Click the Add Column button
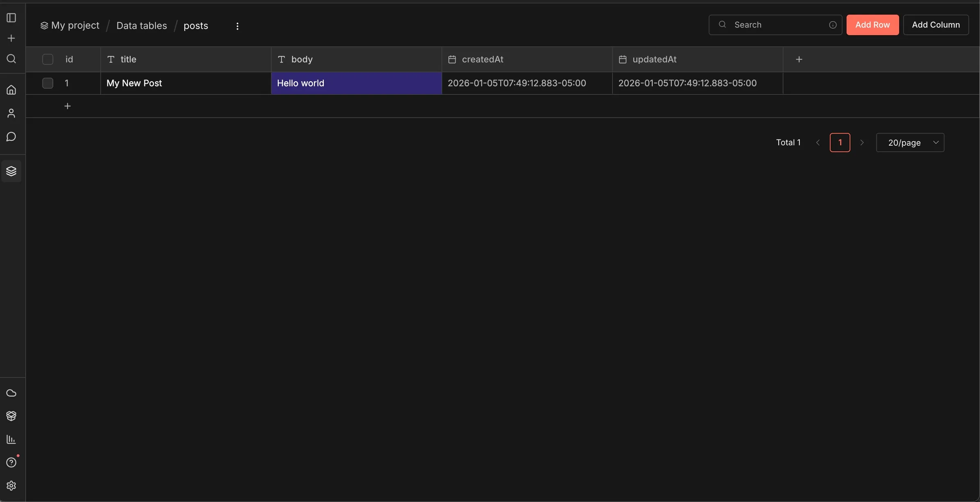 point(936,25)
